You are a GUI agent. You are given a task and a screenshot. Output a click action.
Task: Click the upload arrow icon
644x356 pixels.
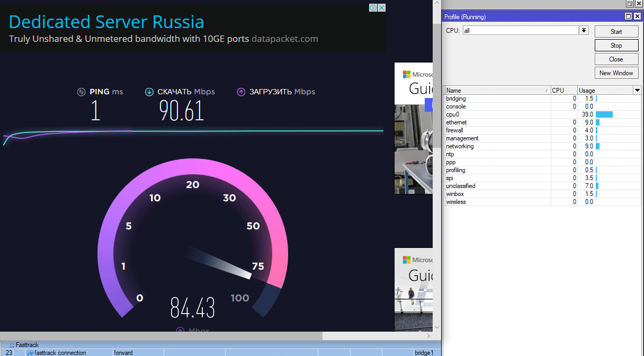241,92
